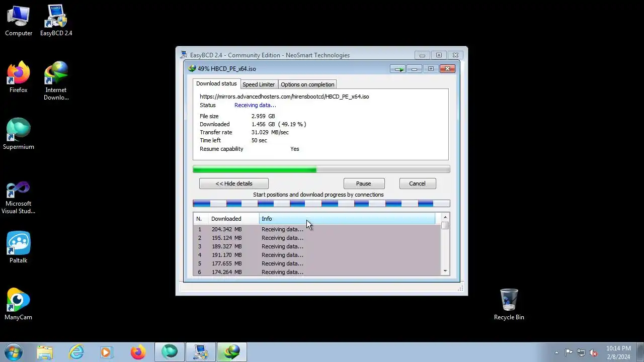This screenshot has width=644, height=362.
Task: Click the Info column header
Action: click(347, 219)
